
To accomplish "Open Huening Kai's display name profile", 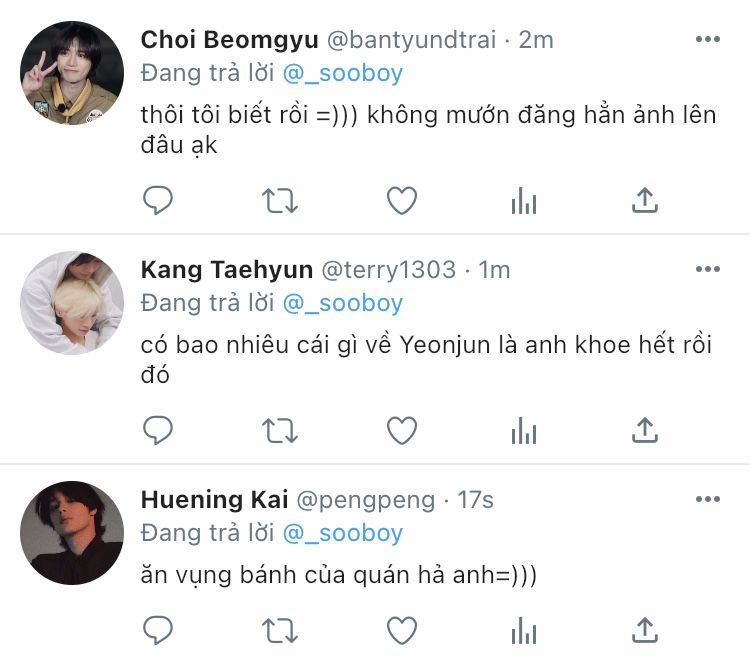I will tap(214, 500).
